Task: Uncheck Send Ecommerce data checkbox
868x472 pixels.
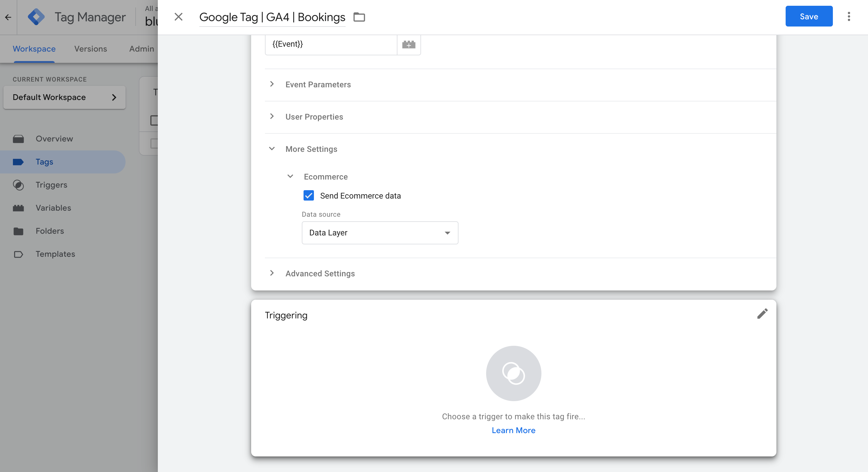Action: [x=309, y=196]
